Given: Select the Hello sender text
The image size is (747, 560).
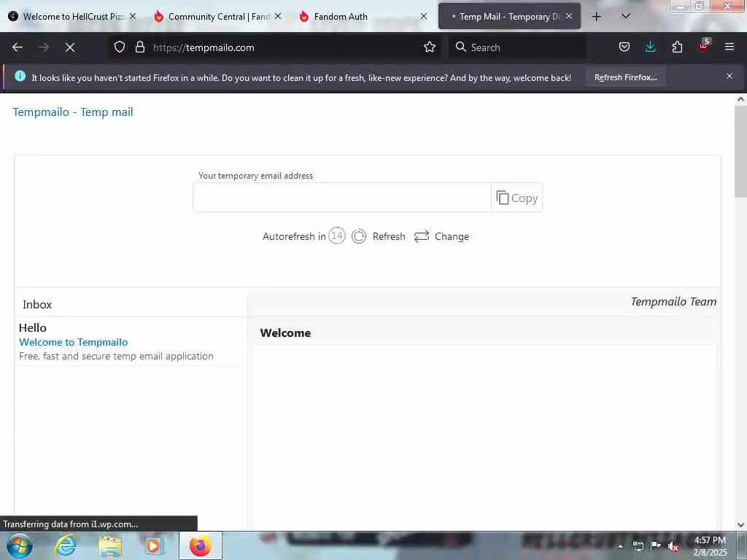Looking at the screenshot, I should click(x=32, y=327).
